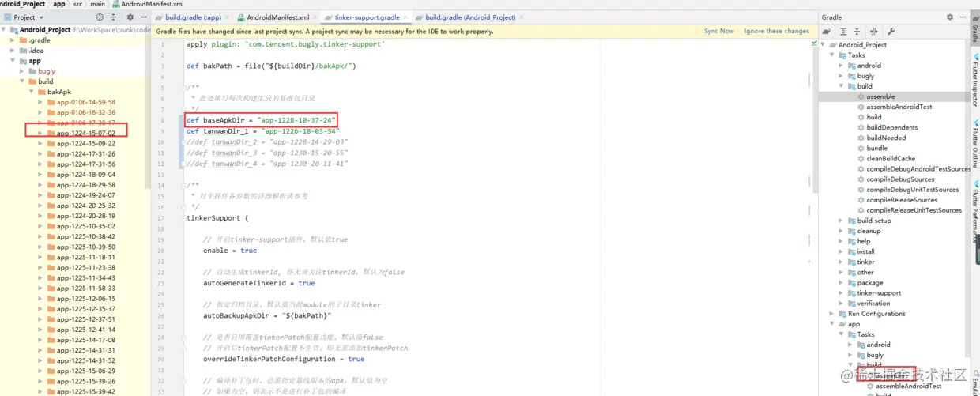
Task: Expand the Run Configurations node
Action: (x=832, y=314)
